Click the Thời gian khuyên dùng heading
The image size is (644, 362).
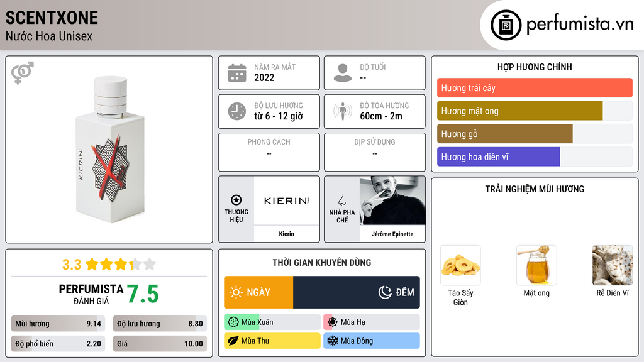(x=322, y=262)
